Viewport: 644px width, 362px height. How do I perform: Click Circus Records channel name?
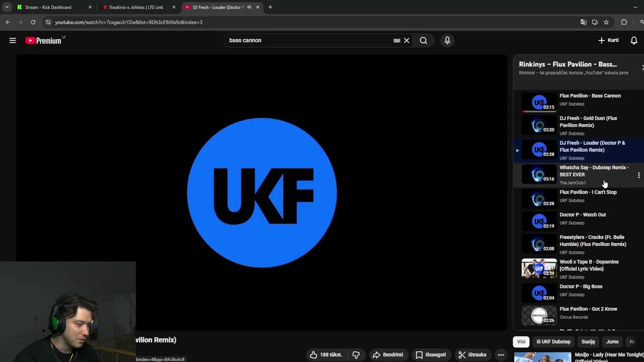pyautogui.click(x=574, y=317)
